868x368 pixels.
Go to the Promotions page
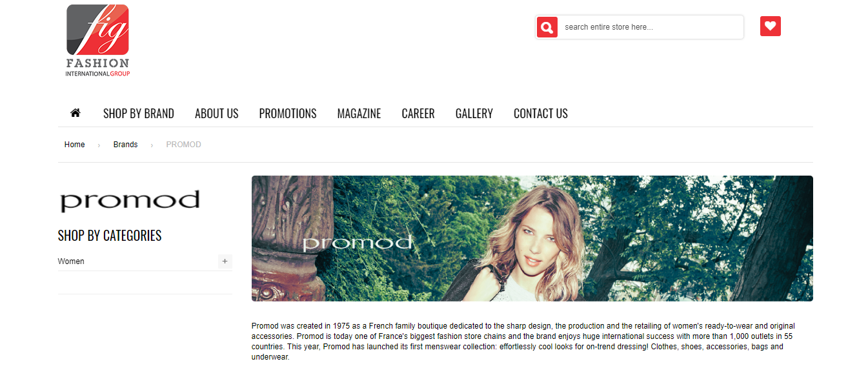pos(288,114)
